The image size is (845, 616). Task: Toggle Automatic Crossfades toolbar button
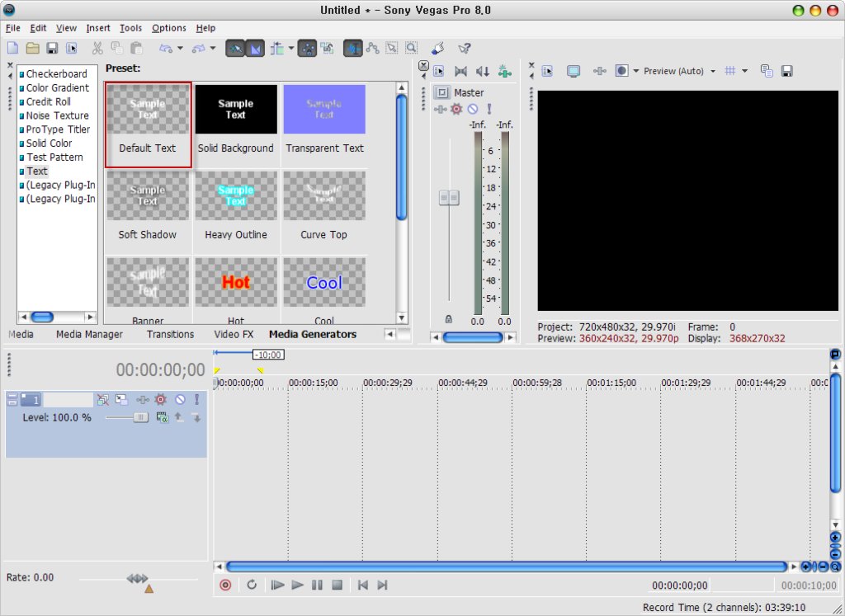[255, 49]
